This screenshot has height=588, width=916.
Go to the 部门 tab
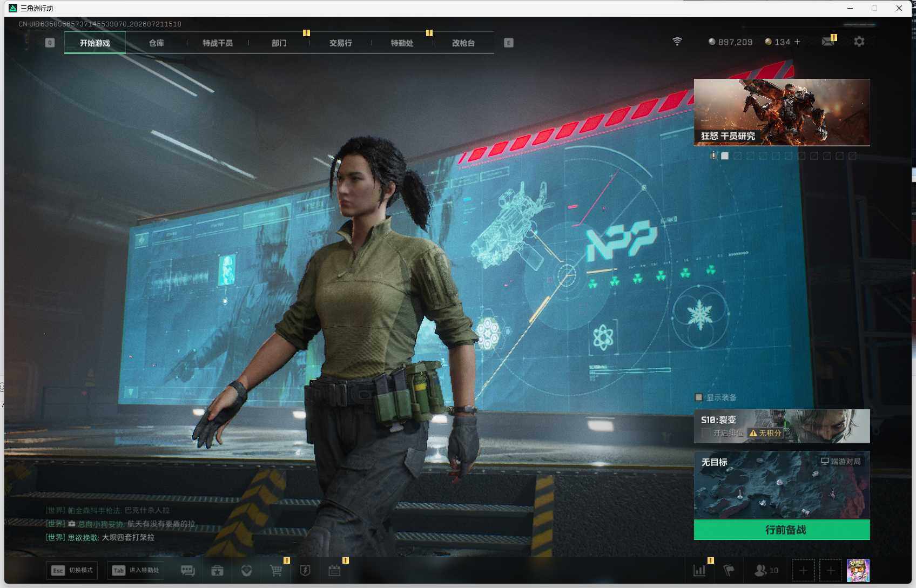[279, 43]
